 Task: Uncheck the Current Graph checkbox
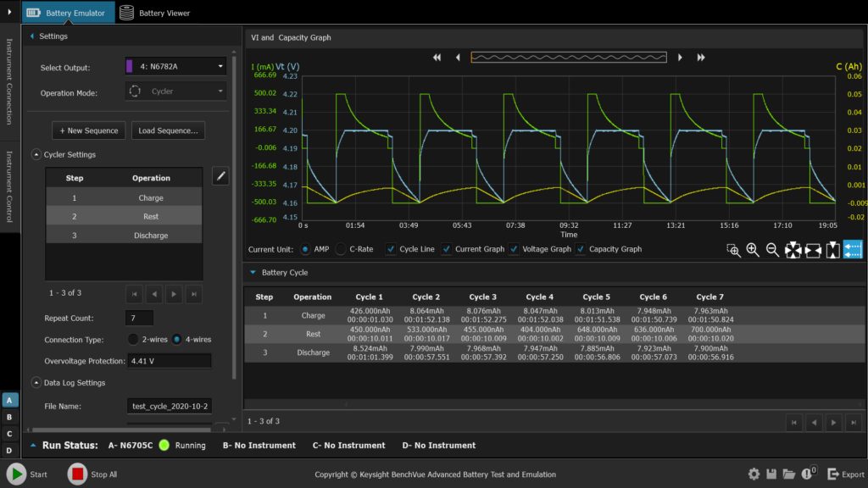coord(446,250)
